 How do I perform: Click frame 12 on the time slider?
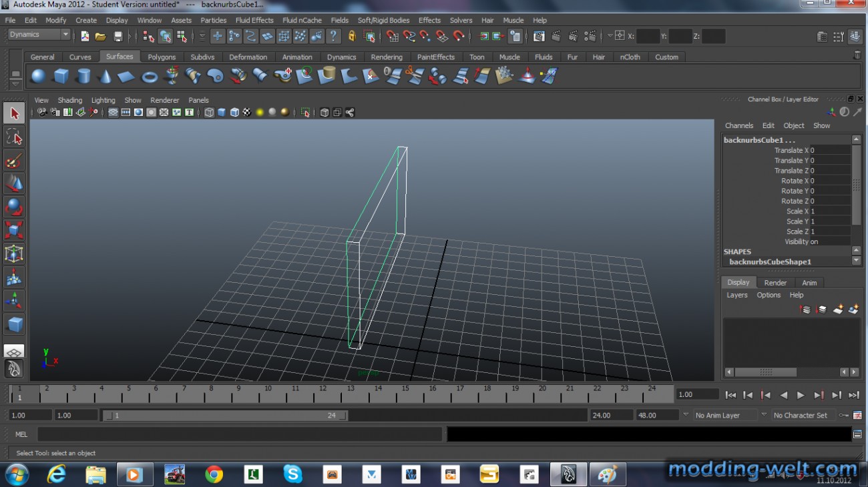(x=322, y=394)
